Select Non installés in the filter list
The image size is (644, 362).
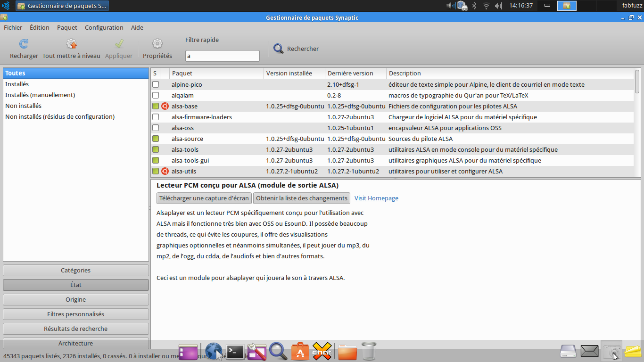[23, 106]
